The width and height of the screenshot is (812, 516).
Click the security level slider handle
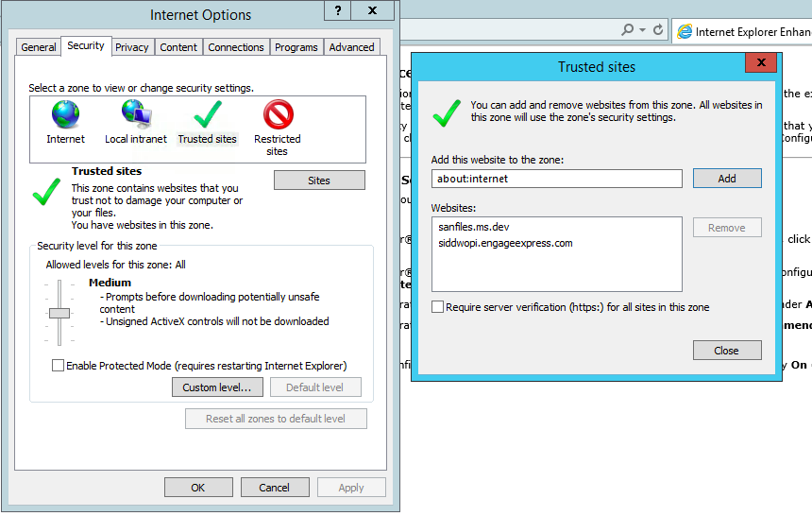pyautogui.click(x=59, y=313)
